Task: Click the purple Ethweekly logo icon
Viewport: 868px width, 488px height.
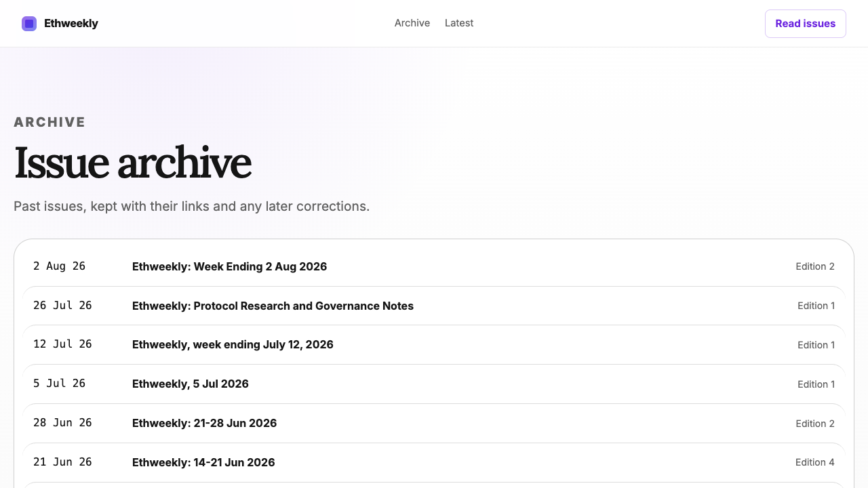Action: [x=29, y=24]
